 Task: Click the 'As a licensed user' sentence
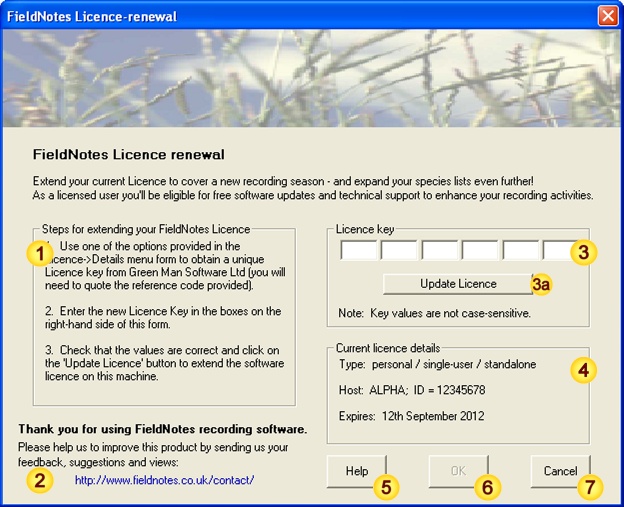(x=313, y=195)
